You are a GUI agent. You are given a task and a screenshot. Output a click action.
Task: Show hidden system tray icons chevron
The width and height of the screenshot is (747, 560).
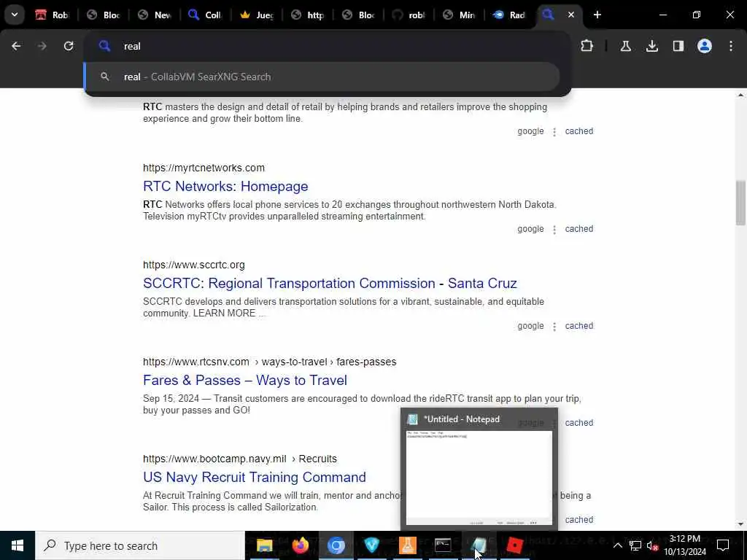point(617,545)
